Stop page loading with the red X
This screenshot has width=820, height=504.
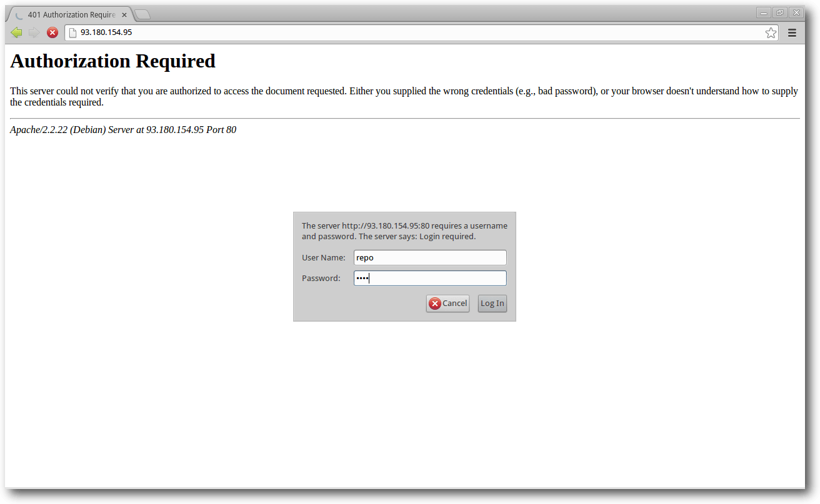[x=52, y=32]
